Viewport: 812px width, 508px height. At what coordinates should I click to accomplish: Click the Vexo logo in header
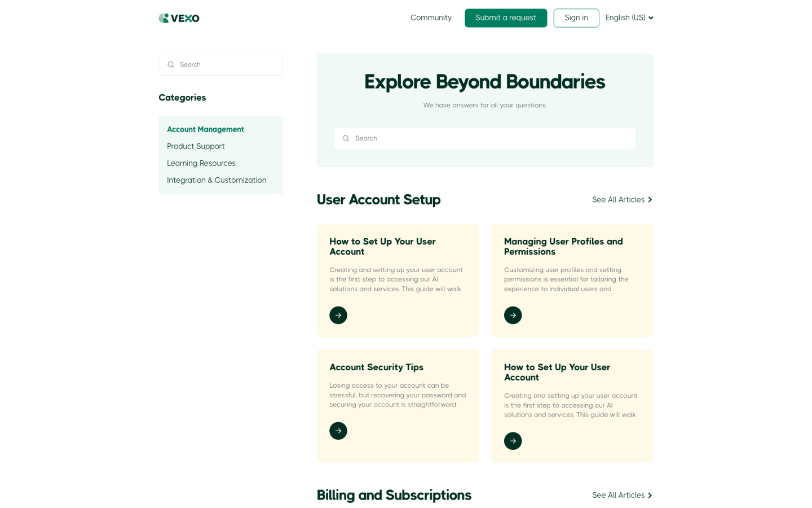(x=179, y=18)
